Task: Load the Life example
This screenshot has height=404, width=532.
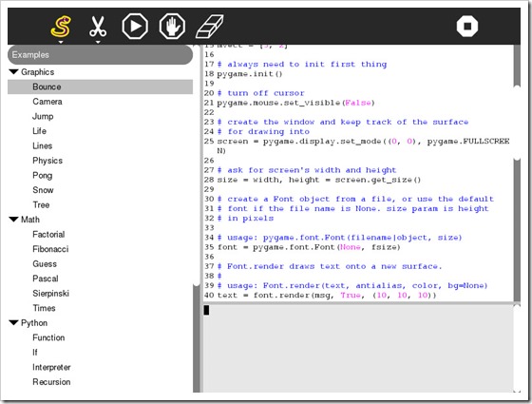Action: [39, 131]
